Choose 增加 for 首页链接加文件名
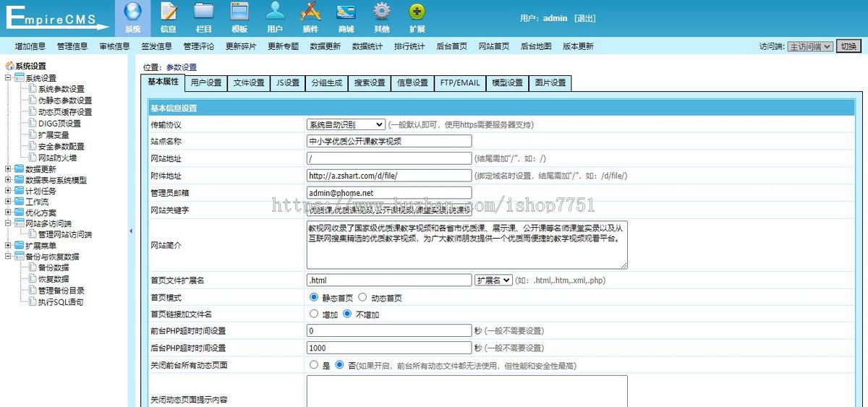The image size is (868, 407). (313, 314)
